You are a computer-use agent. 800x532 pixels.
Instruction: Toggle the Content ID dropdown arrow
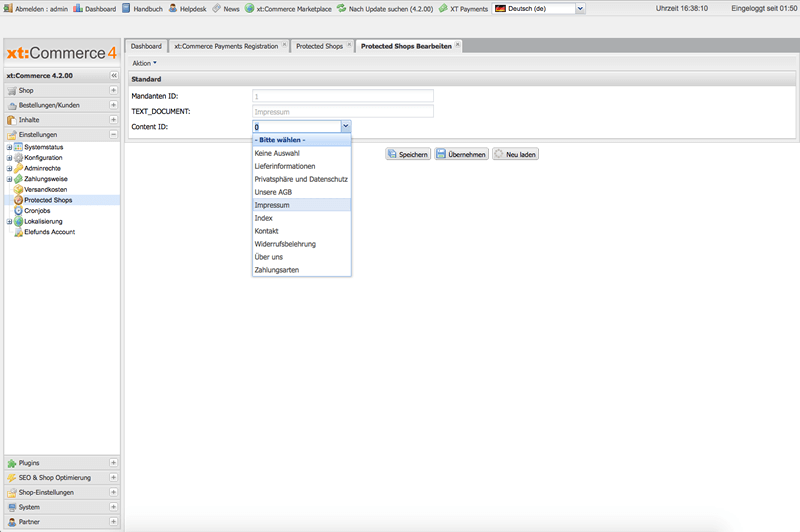(x=345, y=126)
